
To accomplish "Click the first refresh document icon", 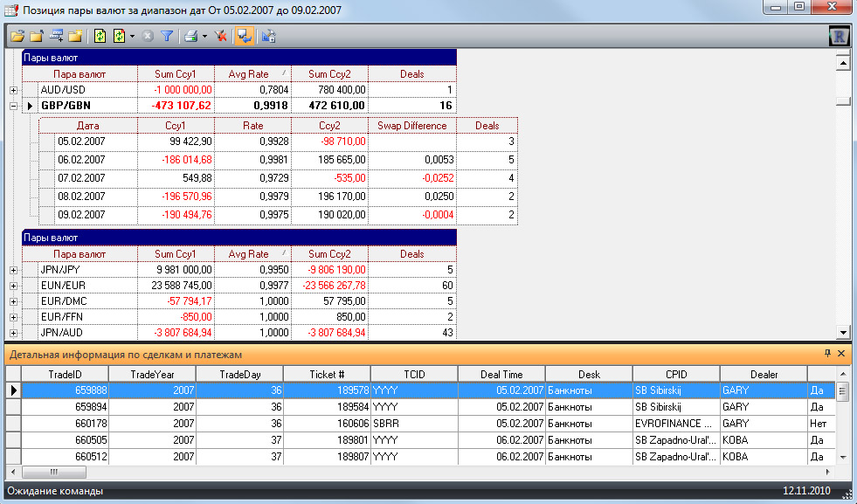I will (x=100, y=37).
